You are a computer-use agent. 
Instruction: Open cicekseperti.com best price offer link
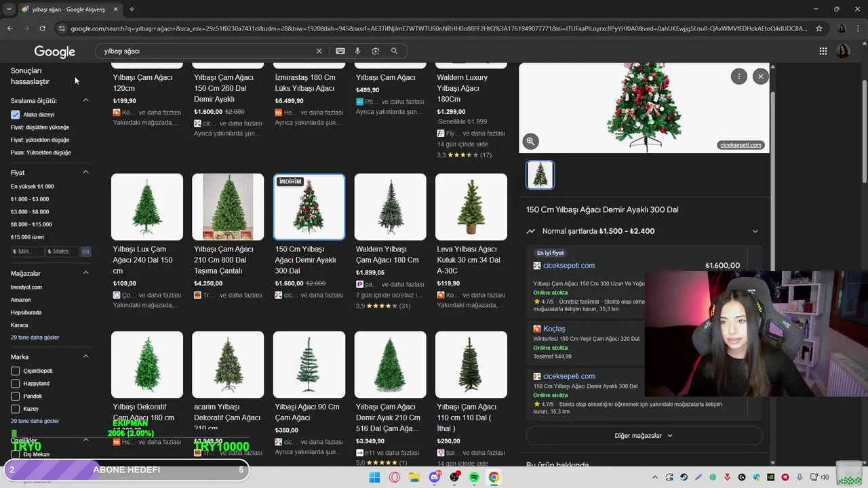pos(569,266)
